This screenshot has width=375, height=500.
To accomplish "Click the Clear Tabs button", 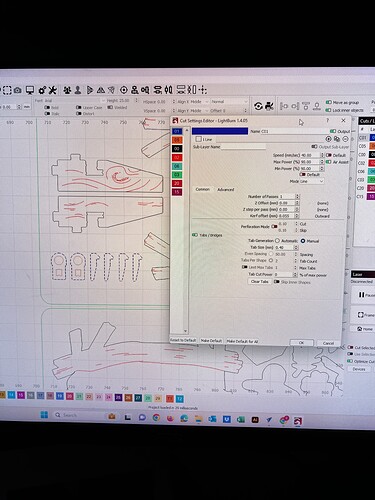I will [260, 282].
